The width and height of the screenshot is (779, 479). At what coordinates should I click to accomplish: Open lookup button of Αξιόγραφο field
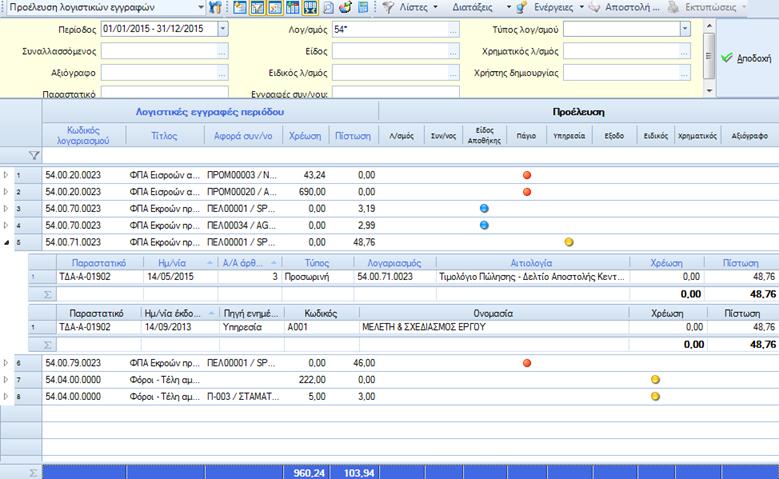222,73
